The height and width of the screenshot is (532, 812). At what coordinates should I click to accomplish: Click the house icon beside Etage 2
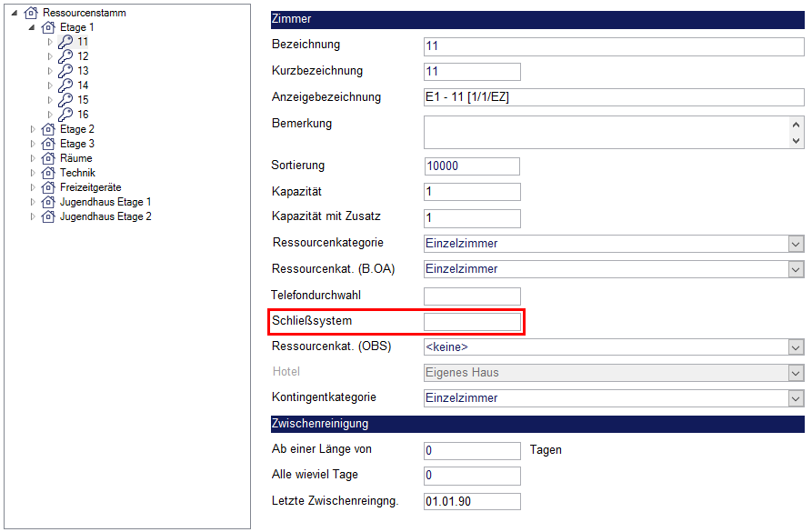pos(48,129)
